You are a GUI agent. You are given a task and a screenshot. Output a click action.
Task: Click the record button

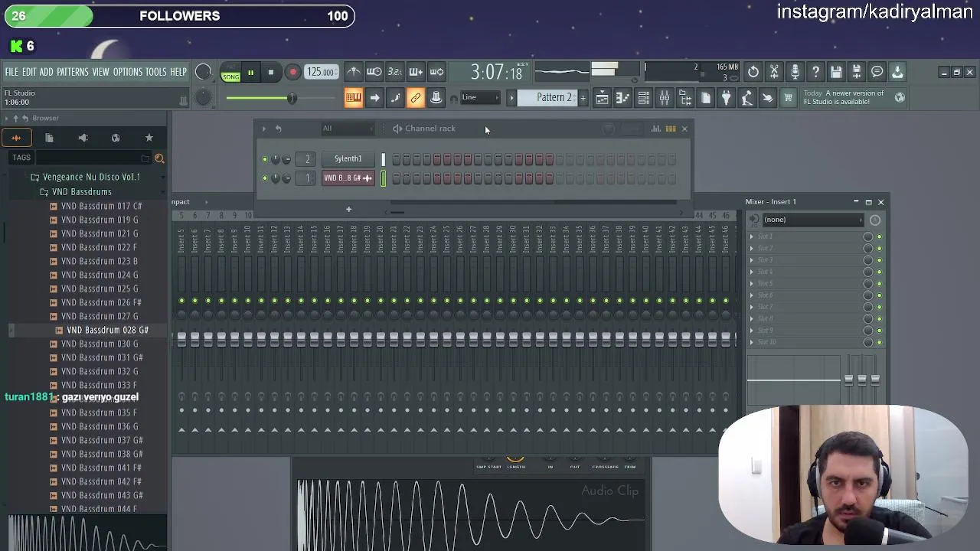coord(292,73)
